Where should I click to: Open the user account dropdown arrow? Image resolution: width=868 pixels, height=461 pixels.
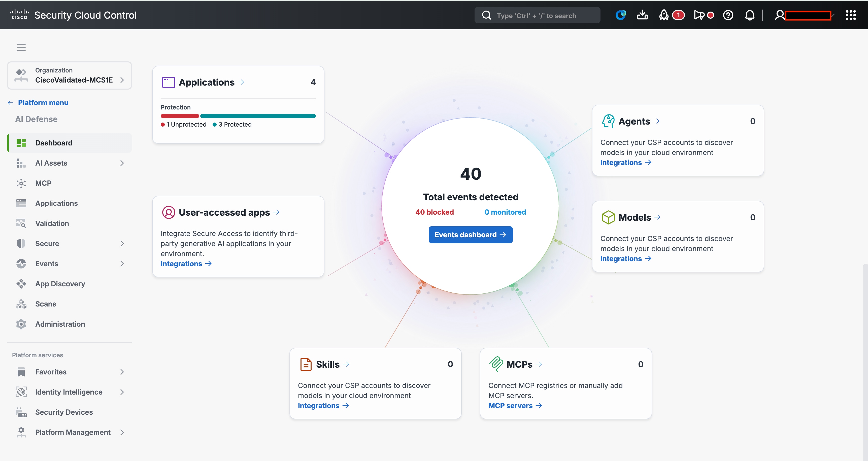click(x=833, y=15)
